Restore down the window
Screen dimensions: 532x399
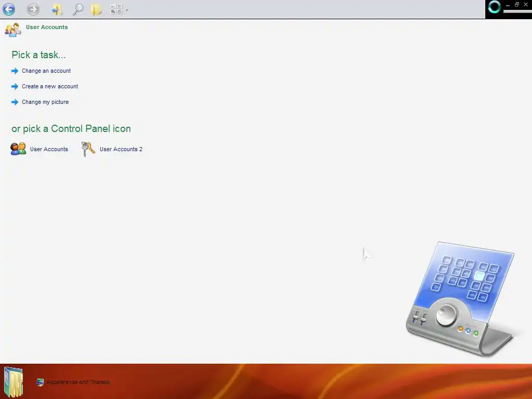click(517, 5)
